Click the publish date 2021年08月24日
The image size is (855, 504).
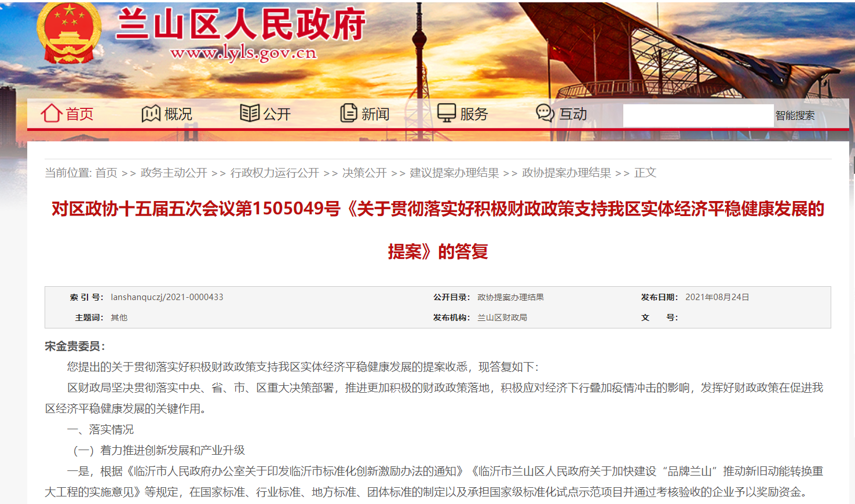[x=717, y=297]
